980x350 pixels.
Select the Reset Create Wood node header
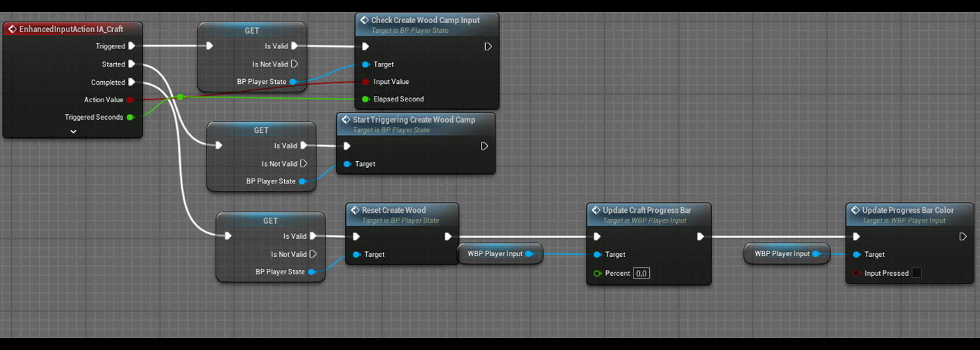[x=393, y=210]
